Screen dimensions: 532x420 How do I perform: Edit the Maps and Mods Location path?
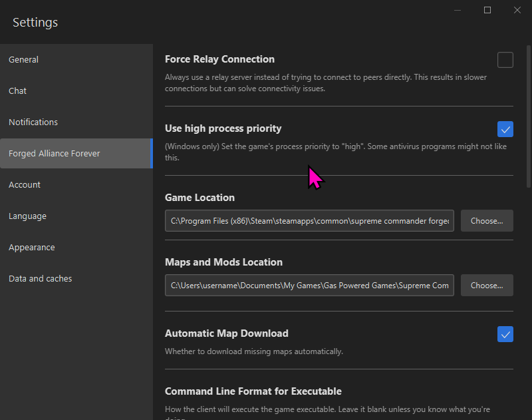click(x=309, y=285)
